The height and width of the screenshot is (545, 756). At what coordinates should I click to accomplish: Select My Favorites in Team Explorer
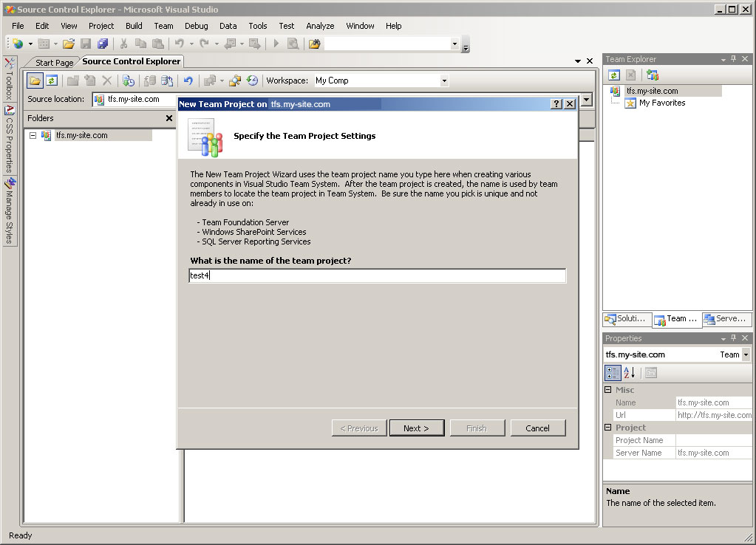click(x=662, y=103)
